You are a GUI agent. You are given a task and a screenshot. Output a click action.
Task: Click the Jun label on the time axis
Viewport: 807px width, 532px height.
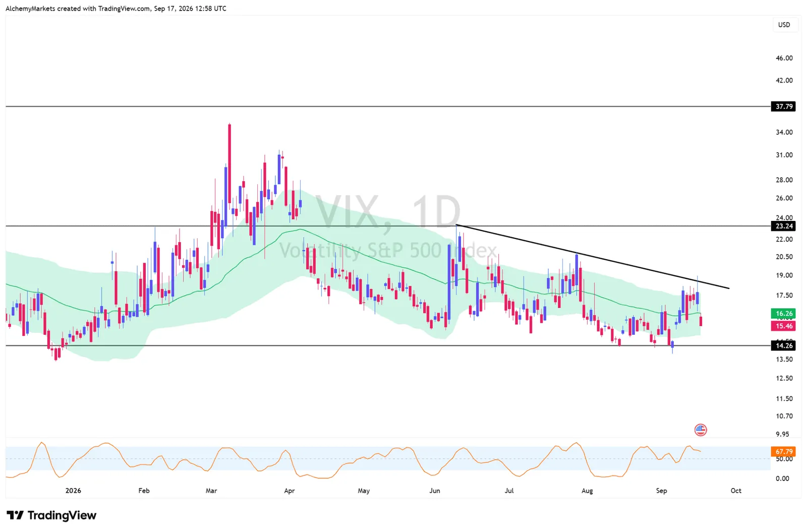pyautogui.click(x=434, y=491)
